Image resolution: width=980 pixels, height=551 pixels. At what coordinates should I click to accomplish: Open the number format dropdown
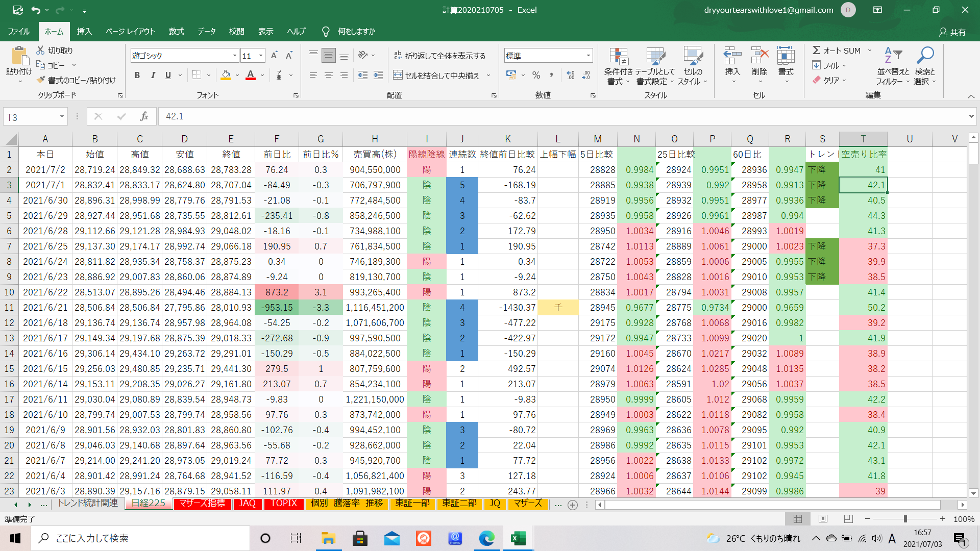point(589,56)
